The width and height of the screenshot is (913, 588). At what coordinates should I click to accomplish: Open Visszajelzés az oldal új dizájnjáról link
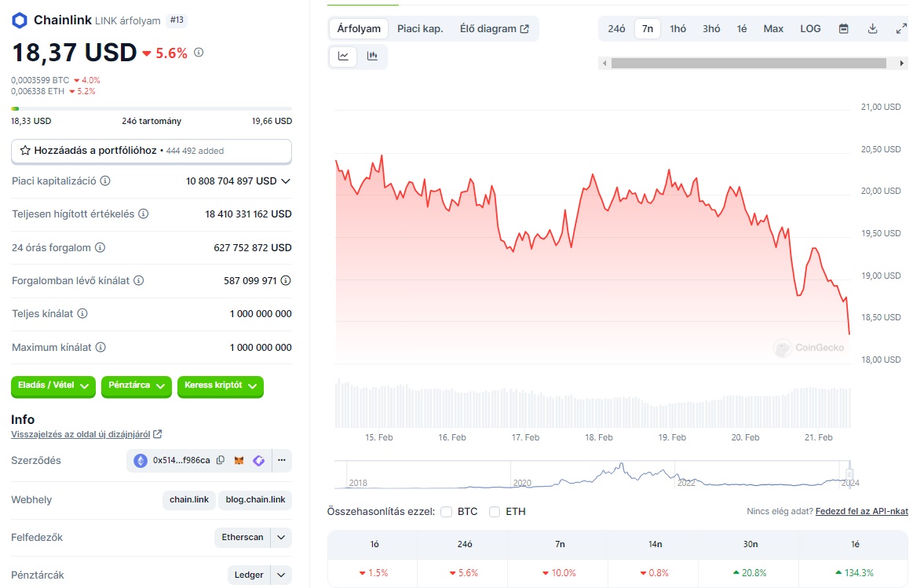pyautogui.click(x=86, y=434)
